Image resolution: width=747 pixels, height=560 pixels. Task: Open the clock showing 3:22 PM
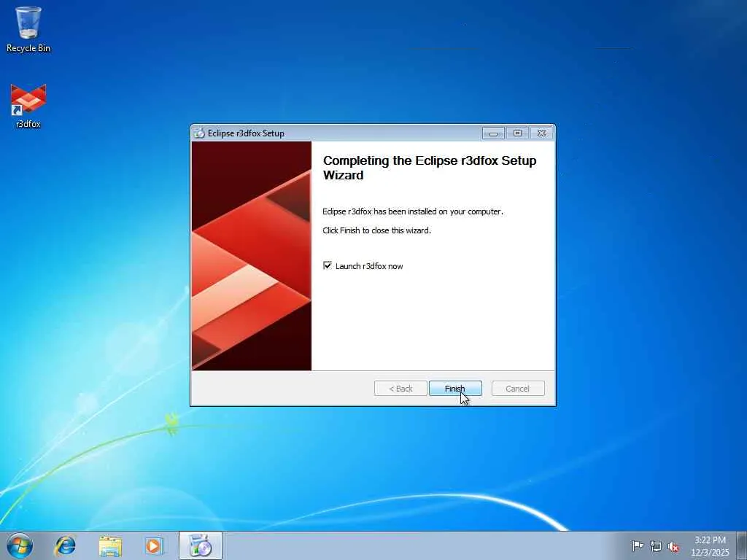710,545
